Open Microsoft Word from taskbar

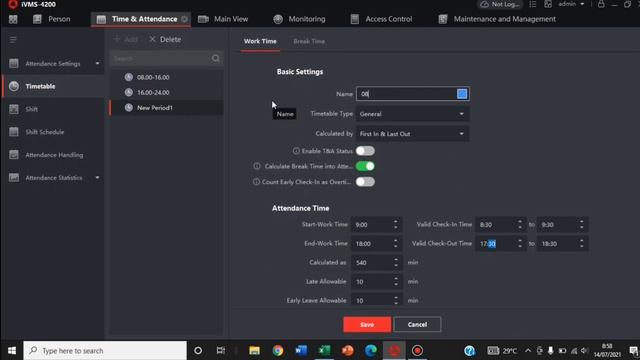[301, 351]
